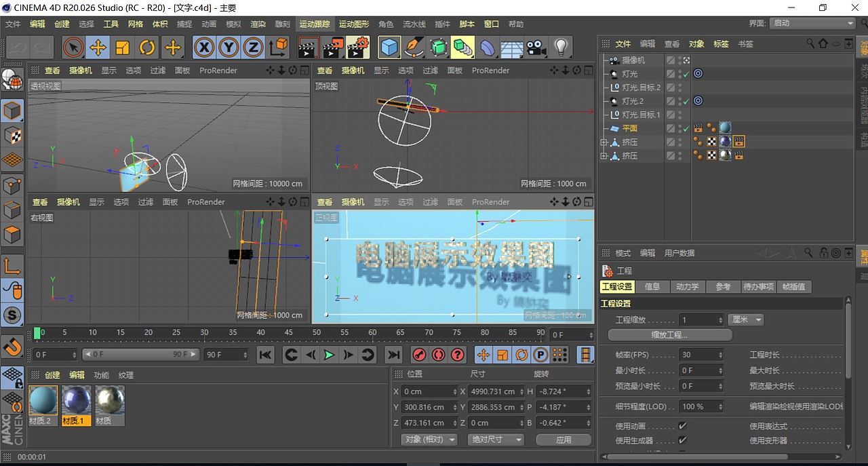Switch to the 信息 tab

point(652,287)
